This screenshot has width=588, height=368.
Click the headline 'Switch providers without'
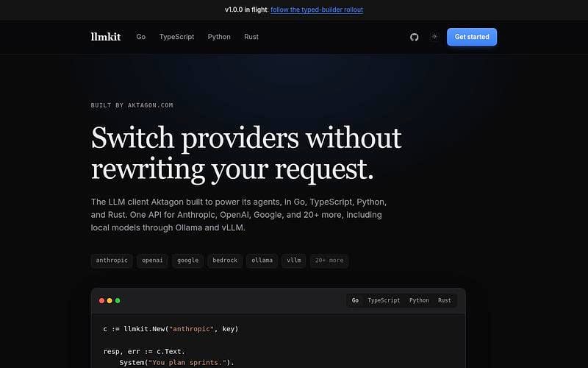246,138
